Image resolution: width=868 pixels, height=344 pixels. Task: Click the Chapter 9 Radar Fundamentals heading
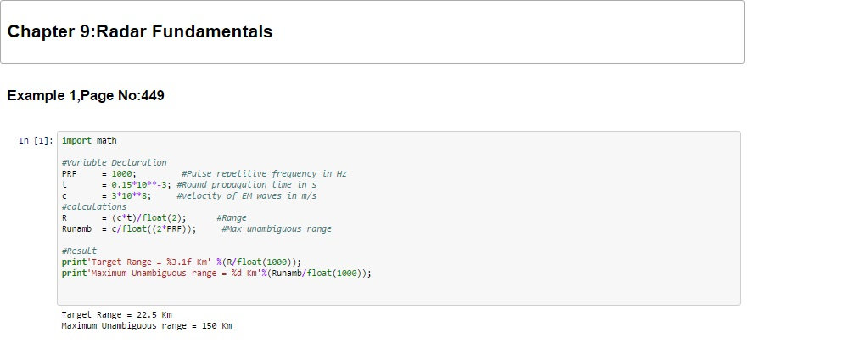click(140, 32)
